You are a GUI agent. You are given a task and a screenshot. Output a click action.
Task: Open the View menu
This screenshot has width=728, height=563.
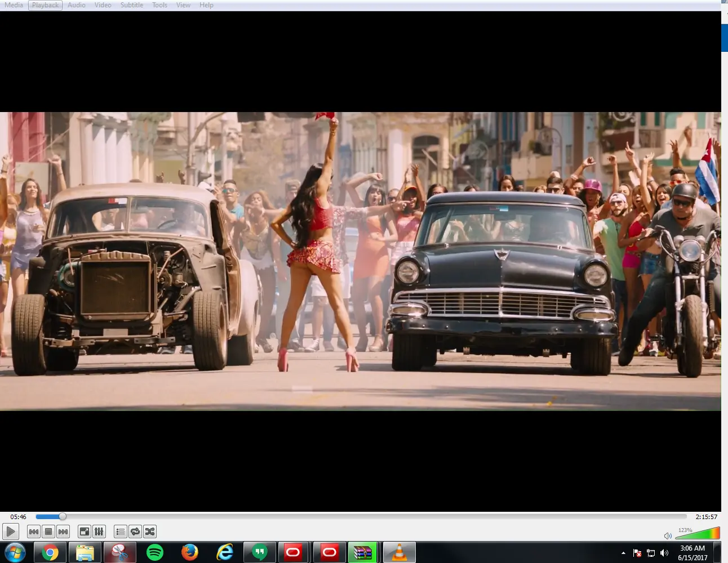[x=183, y=5]
